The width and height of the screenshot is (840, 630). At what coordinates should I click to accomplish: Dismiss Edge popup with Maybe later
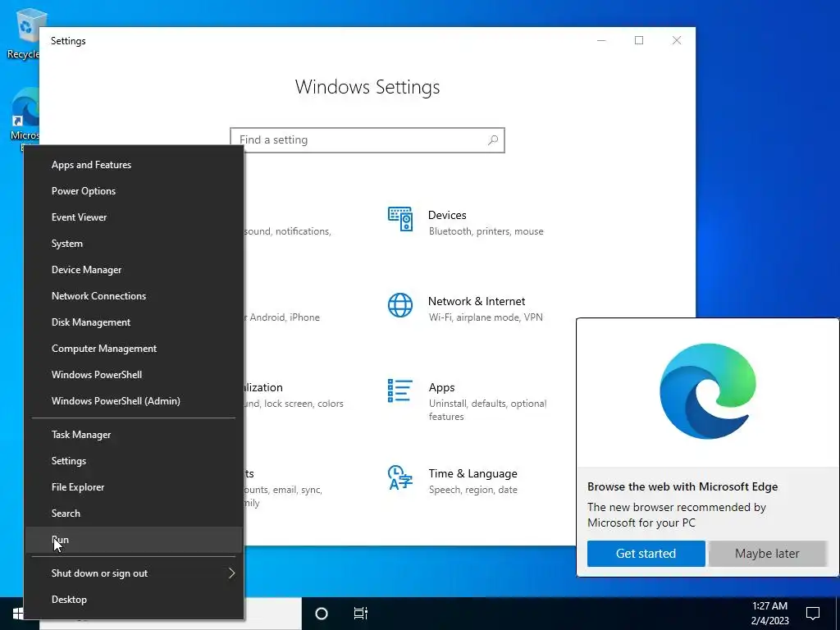tap(767, 554)
